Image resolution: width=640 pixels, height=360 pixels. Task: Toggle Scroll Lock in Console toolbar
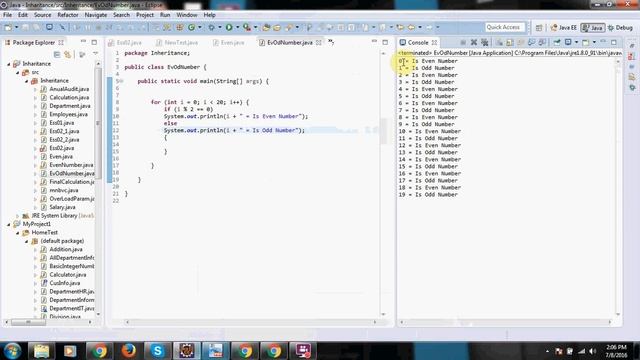coord(510,42)
